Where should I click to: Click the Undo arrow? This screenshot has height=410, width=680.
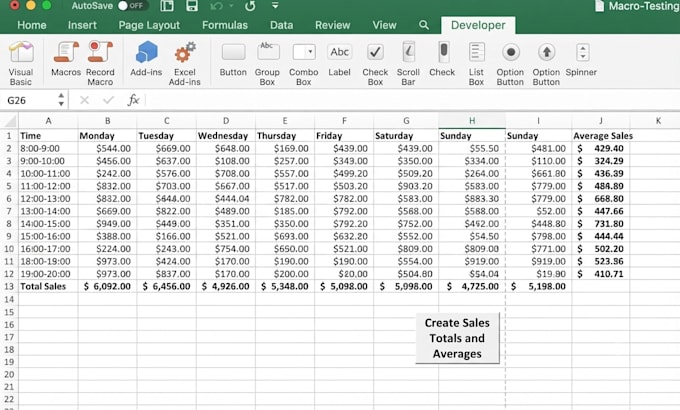click(216, 6)
